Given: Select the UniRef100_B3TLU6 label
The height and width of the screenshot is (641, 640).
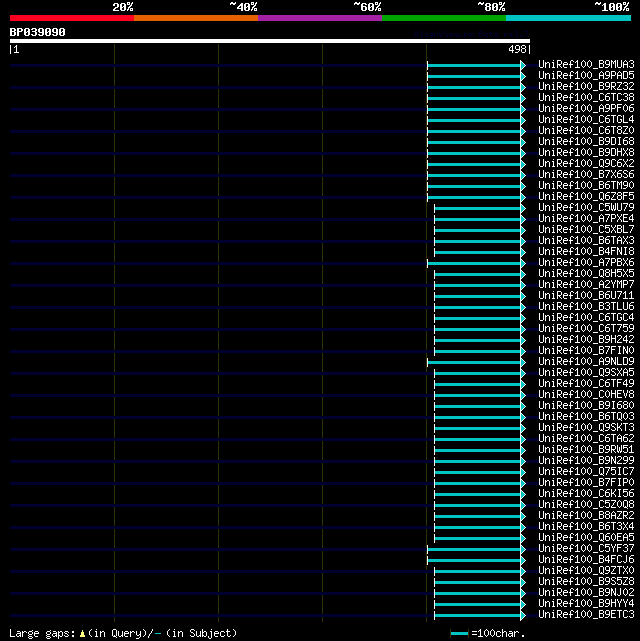Looking at the screenshot, I should click(x=586, y=307).
